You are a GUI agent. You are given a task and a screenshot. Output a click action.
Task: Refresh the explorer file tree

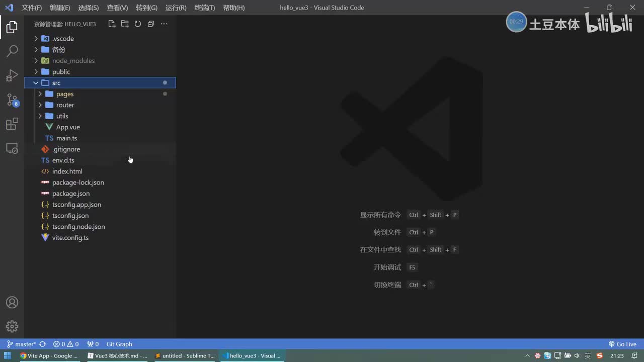137,24
